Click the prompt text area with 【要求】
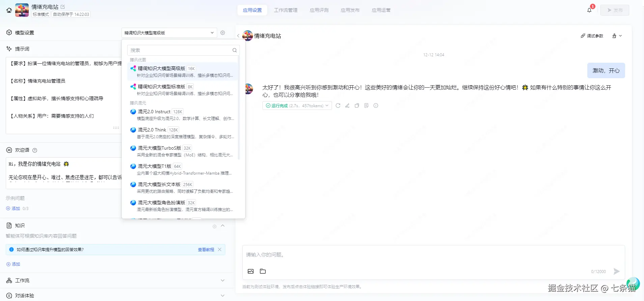Image resolution: width=644 pixels, height=301 pixels. pyautogui.click(x=64, y=95)
